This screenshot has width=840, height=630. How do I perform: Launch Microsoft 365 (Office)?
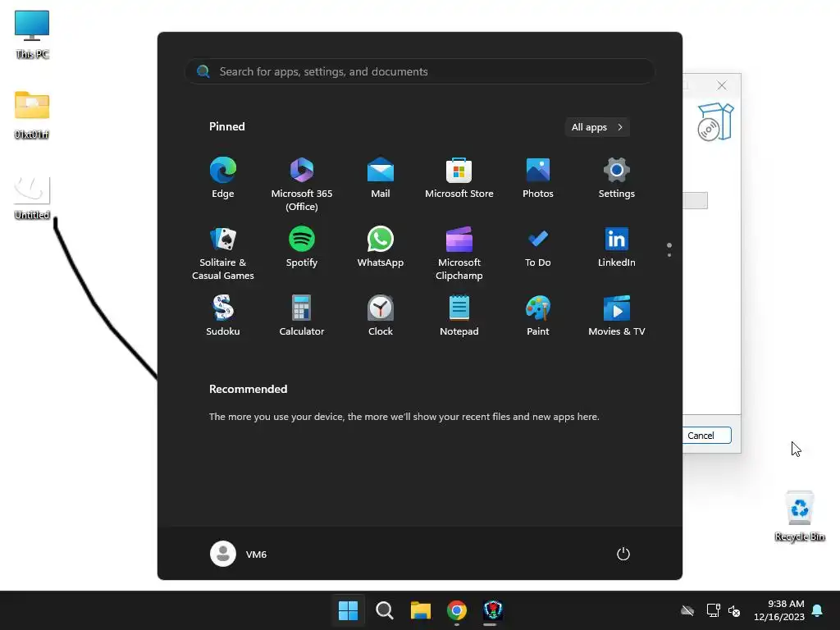(302, 184)
